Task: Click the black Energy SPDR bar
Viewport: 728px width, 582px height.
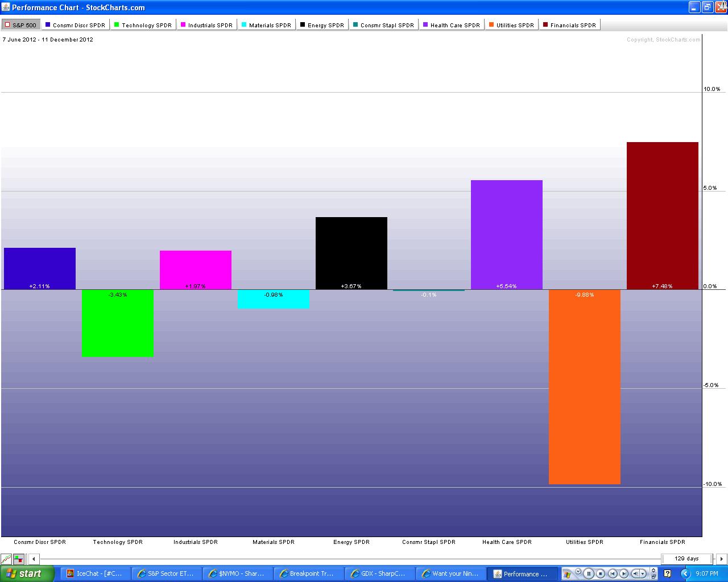Action: (x=351, y=253)
